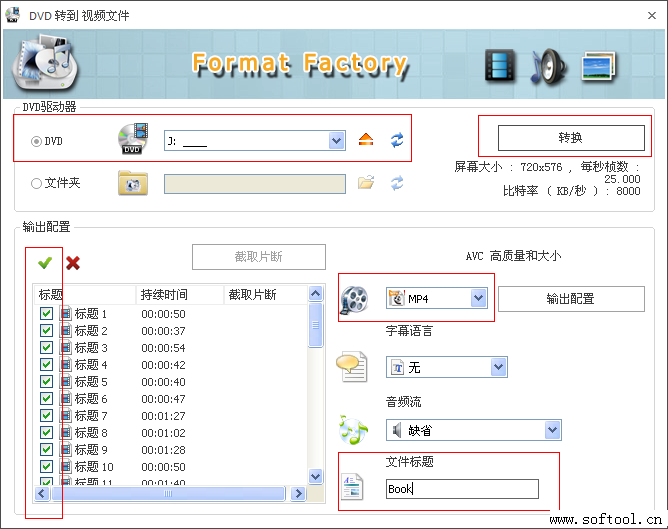The height and width of the screenshot is (529, 668).
Task: Click the film icon of 标题 9
Action: 66,450
